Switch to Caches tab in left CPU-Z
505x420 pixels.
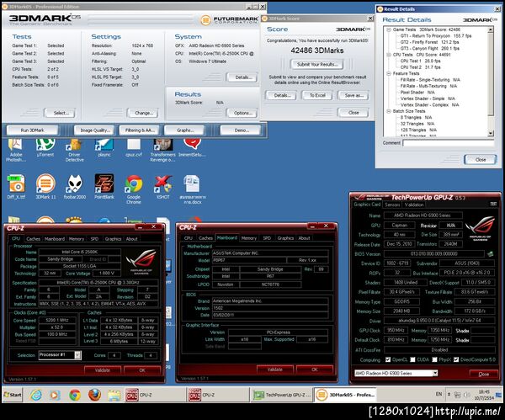pos(33,239)
